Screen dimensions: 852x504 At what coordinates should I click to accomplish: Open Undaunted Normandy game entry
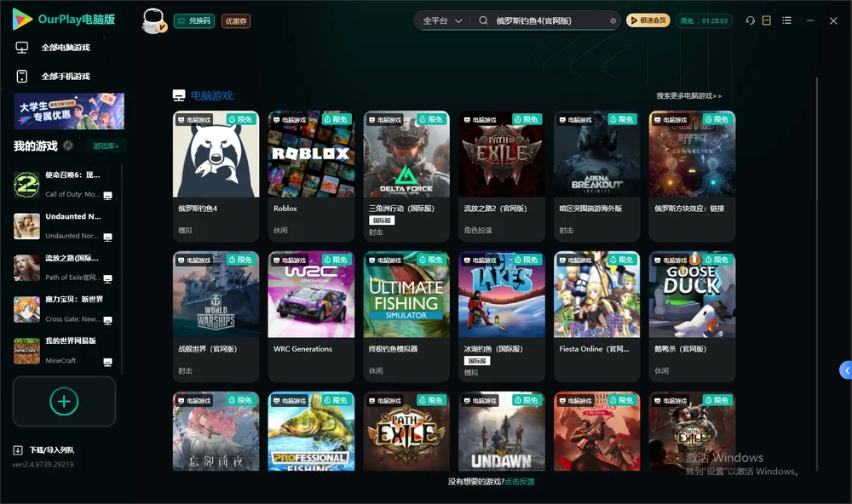tap(64, 226)
